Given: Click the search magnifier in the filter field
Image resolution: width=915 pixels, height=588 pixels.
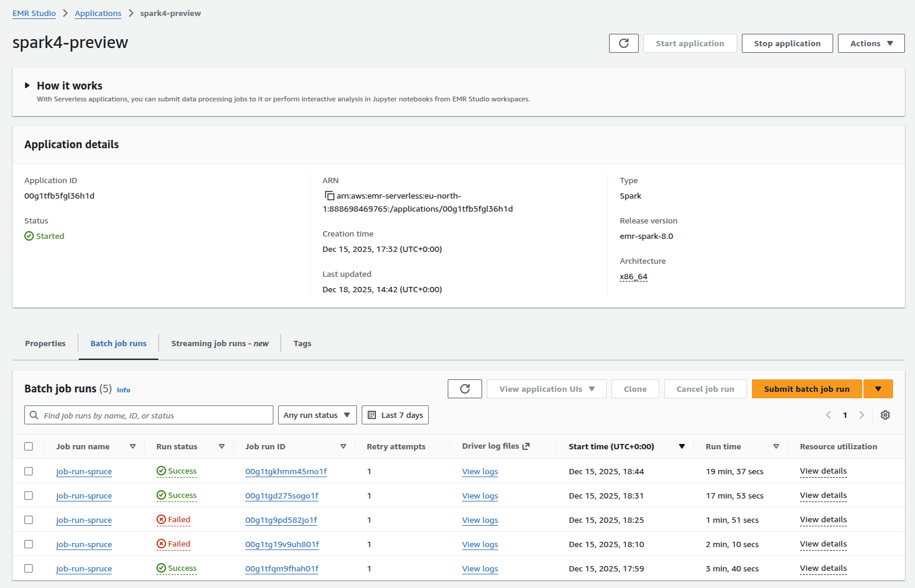Looking at the screenshot, I should tap(34, 415).
